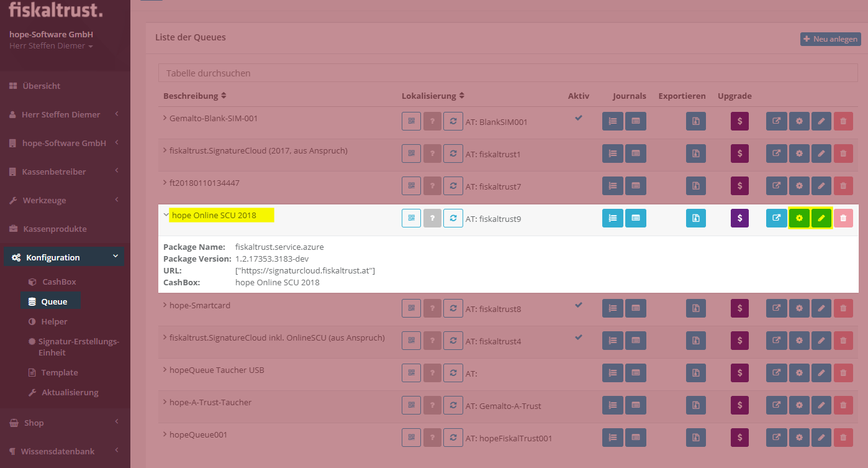Image resolution: width=868 pixels, height=468 pixels.
Task: Expand the Gemalto-Blank-SIM-001 row
Action: coord(165,117)
